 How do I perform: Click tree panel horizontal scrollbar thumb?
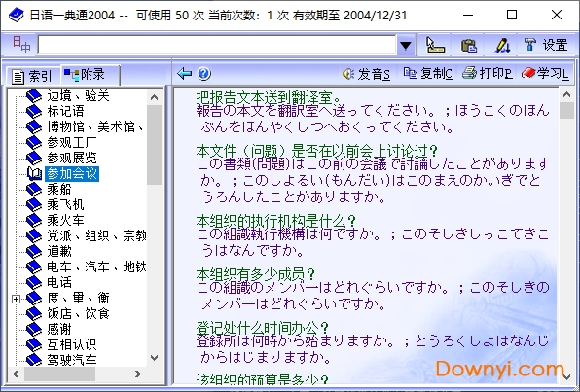[x=59, y=374]
